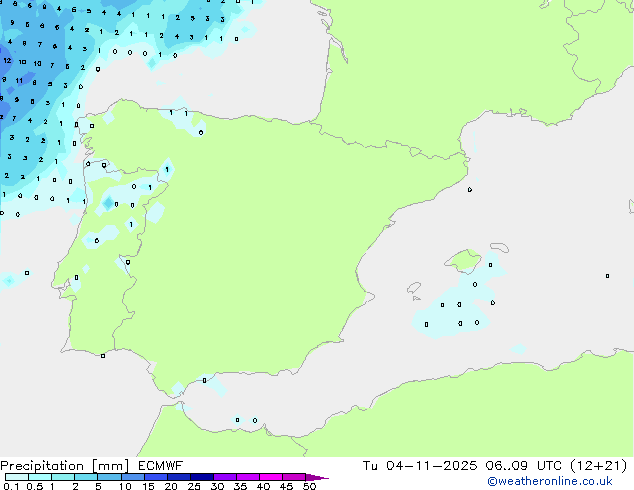Click the "45" legend label
The height and width of the screenshot is (490, 634).
pos(286,486)
